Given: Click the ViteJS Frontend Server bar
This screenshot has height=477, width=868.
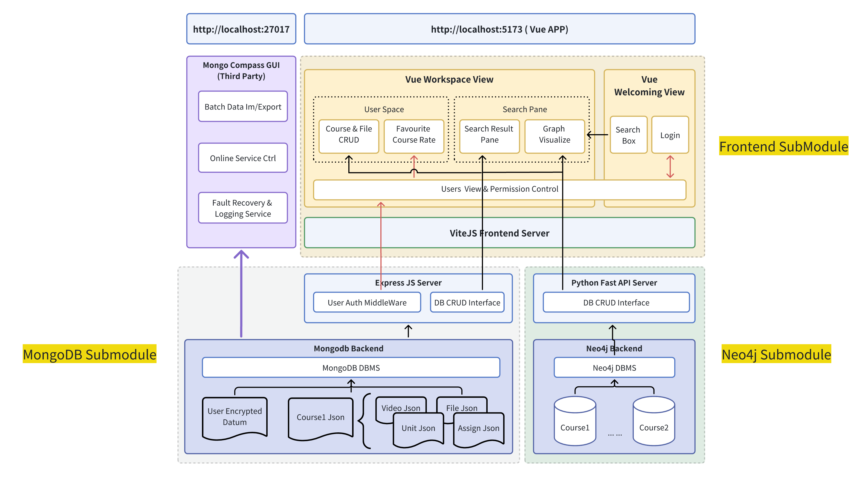Looking at the screenshot, I should tap(499, 233).
